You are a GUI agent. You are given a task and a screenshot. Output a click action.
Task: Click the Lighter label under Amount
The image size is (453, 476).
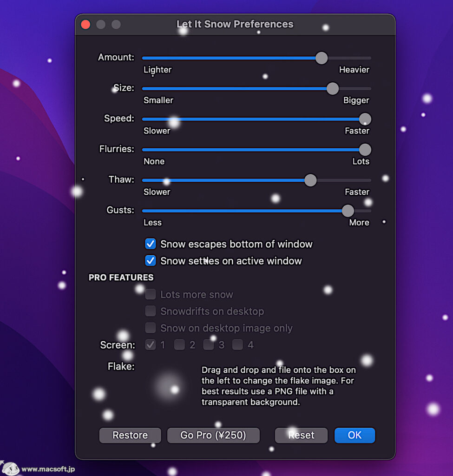(x=158, y=70)
